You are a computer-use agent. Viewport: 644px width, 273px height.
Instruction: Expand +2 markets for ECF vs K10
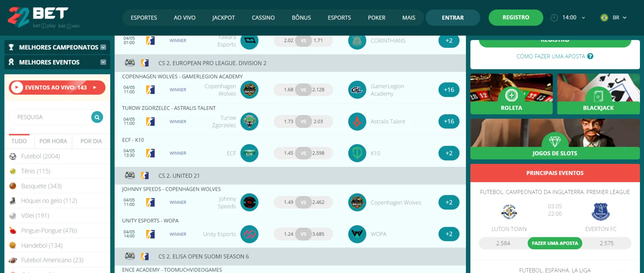(x=449, y=153)
